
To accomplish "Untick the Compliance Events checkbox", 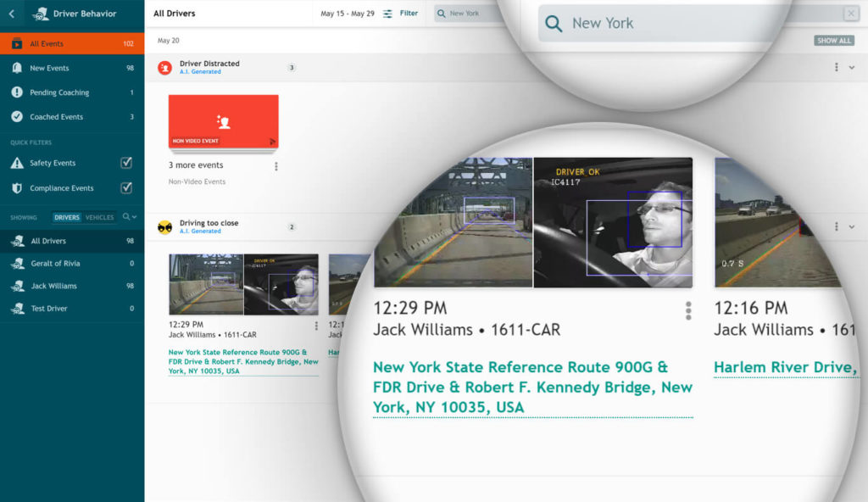I will 126,187.
